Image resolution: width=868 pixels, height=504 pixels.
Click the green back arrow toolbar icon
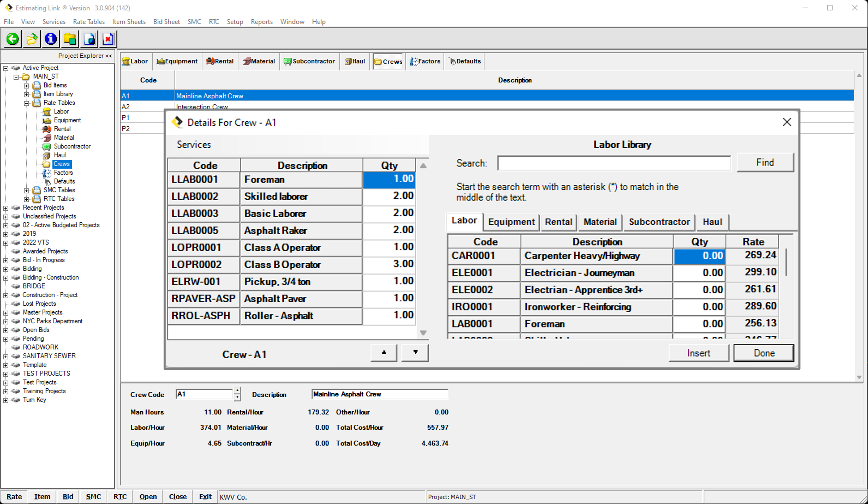13,39
